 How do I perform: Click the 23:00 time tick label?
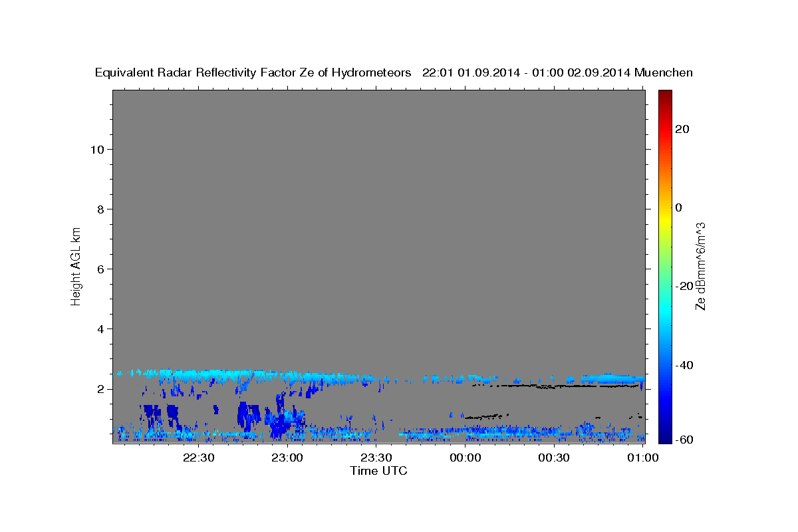pyautogui.click(x=287, y=458)
